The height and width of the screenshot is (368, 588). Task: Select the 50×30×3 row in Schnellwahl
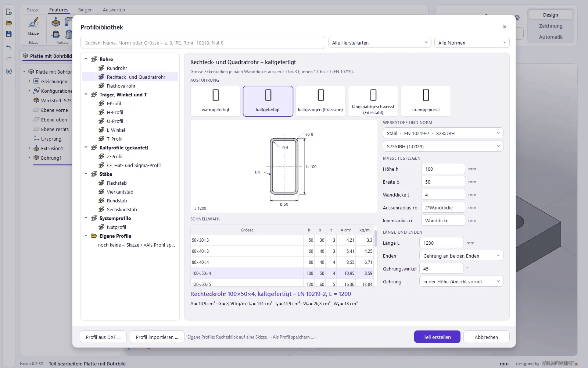coord(282,240)
